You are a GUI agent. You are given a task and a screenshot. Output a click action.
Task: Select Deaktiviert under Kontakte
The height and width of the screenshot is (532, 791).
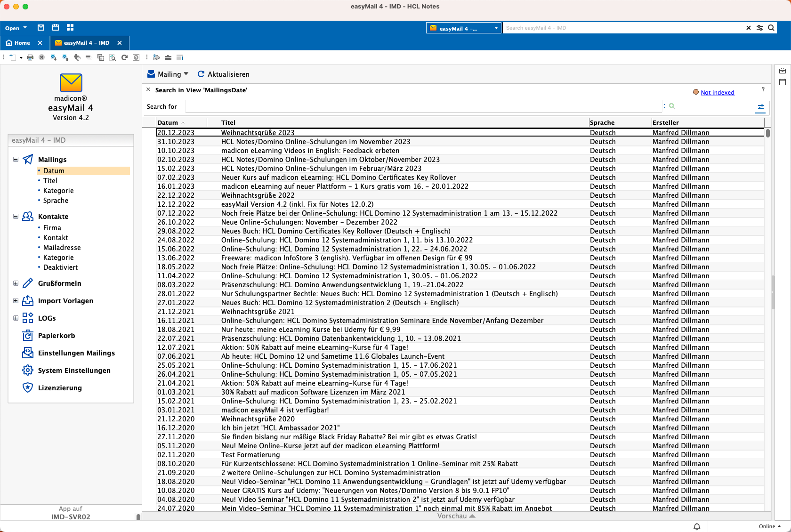[x=60, y=267]
